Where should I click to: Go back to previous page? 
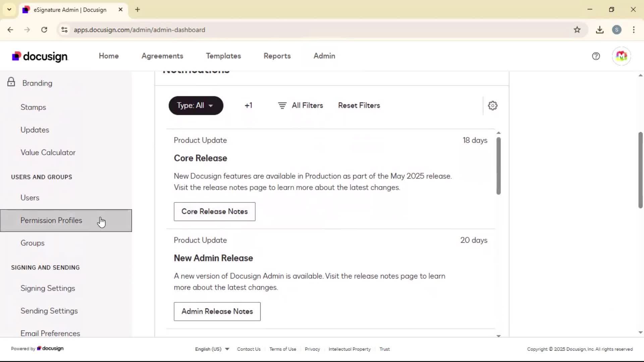(x=10, y=30)
